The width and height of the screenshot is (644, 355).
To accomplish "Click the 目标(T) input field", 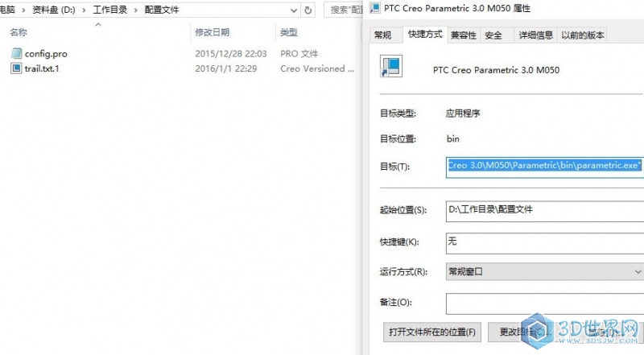I will coord(545,167).
